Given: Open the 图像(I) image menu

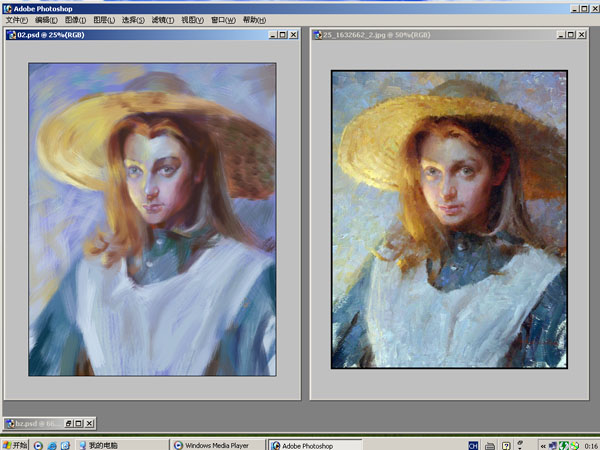Looking at the screenshot, I should coord(75,20).
